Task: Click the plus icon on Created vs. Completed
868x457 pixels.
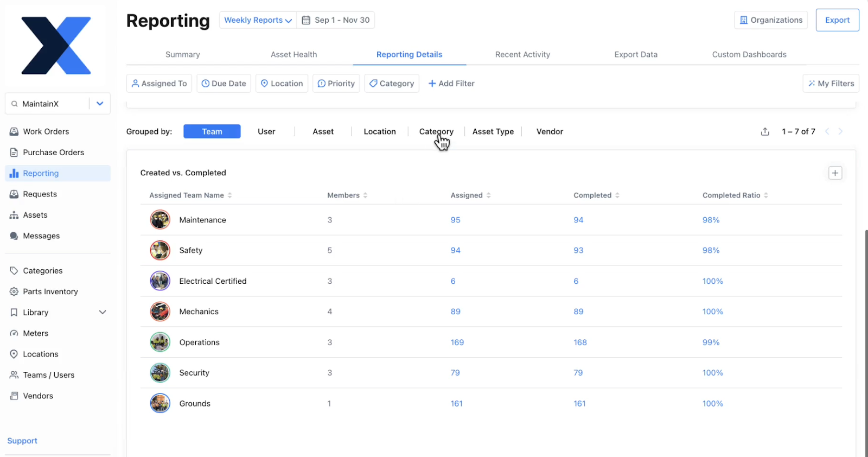Action: (x=835, y=173)
